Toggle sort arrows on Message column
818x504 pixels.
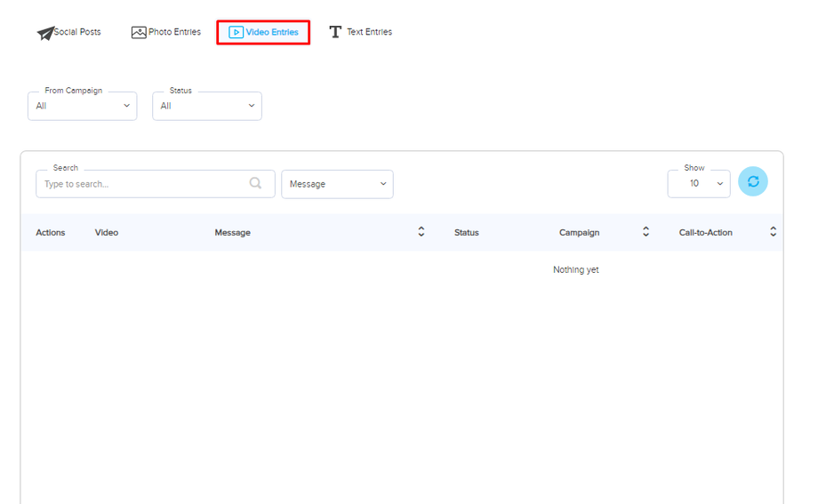tap(421, 232)
